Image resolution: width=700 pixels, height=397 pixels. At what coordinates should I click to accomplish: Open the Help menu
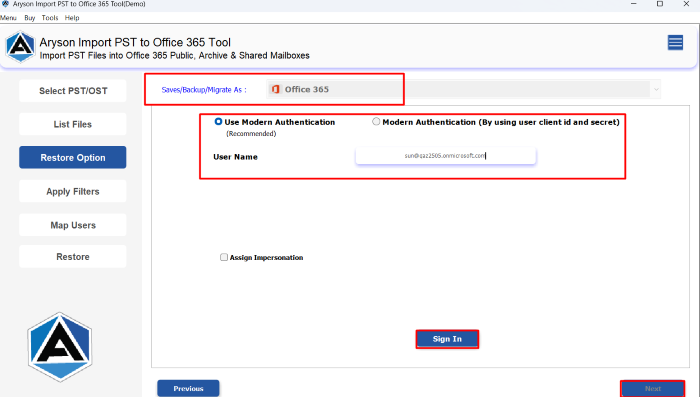[x=72, y=18]
